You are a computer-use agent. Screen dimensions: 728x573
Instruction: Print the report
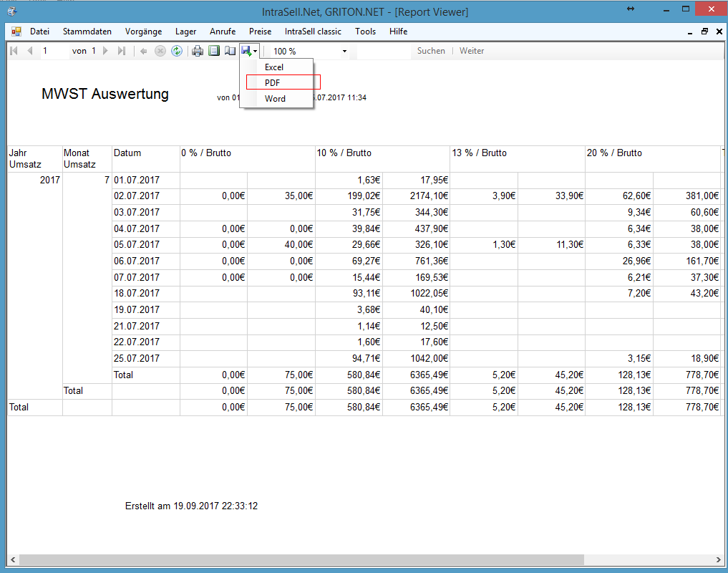[198, 51]
